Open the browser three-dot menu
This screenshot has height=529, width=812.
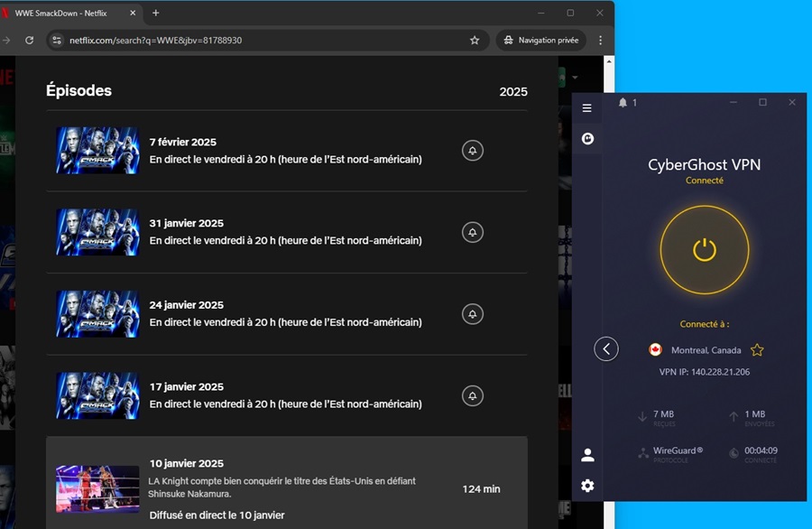(x=601, y=41)
